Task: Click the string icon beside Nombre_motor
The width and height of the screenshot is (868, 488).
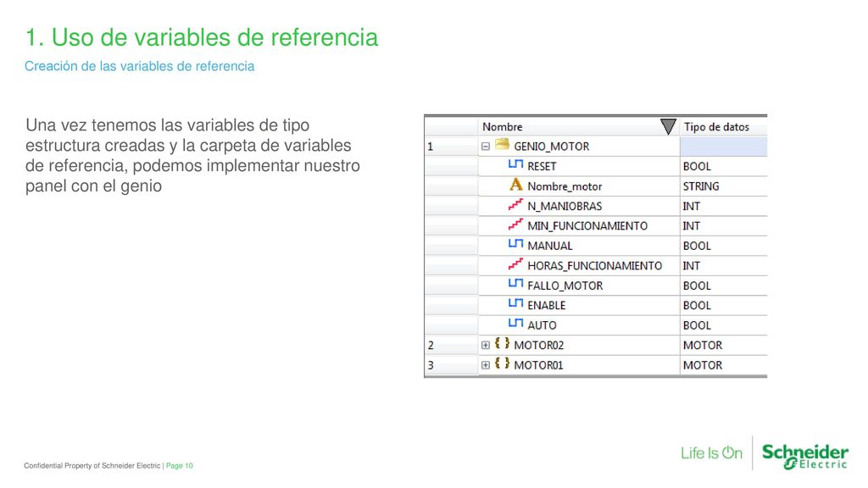Action: click(515, 184)
